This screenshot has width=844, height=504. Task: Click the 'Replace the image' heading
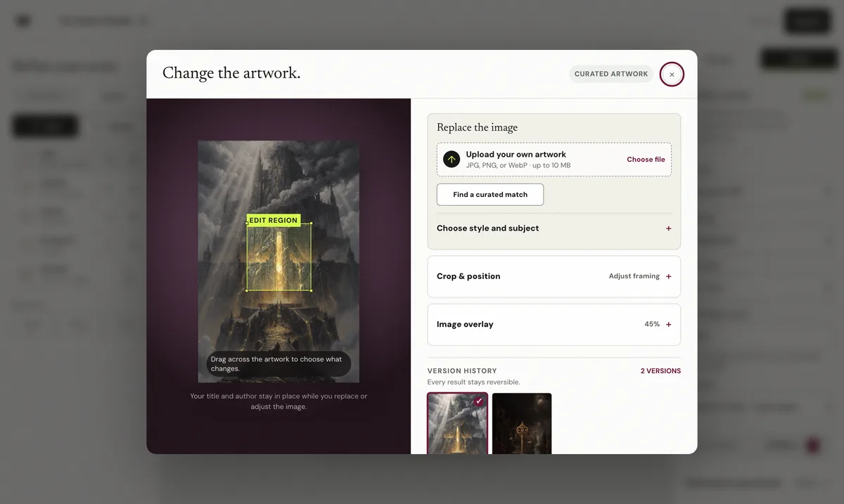477,127
